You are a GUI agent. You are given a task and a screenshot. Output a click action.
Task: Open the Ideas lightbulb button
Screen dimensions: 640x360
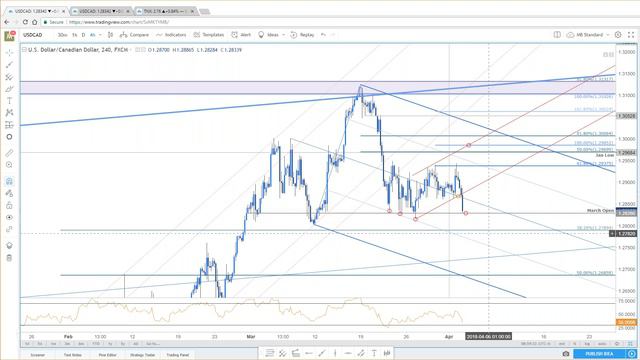[268, 35]
